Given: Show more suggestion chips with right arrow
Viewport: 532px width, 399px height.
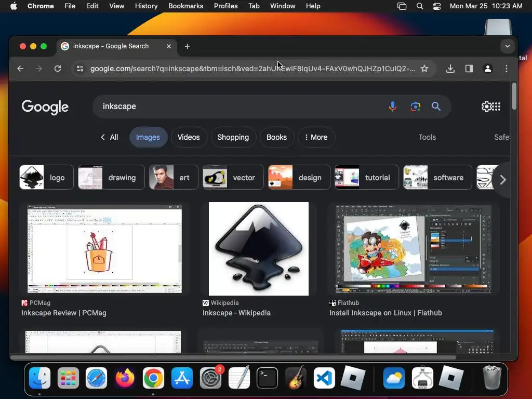Looking at the screenshot, I should pos(503,179).
